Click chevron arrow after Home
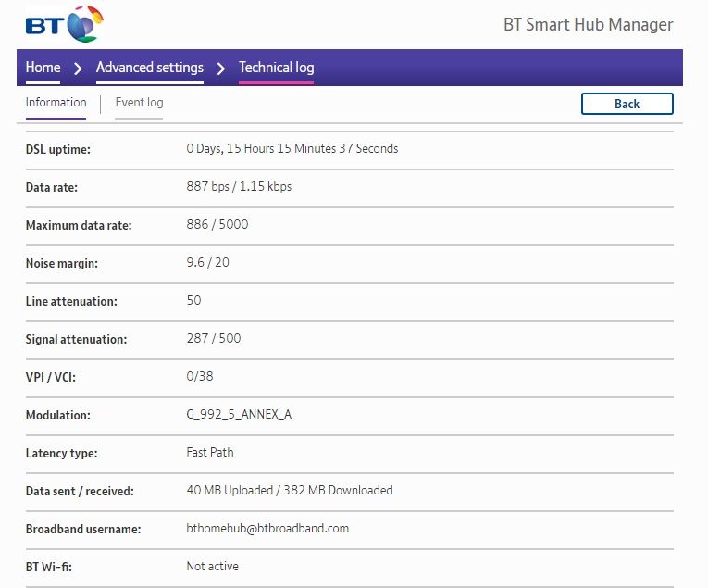 pyautogui.click(x=78, y=69)
